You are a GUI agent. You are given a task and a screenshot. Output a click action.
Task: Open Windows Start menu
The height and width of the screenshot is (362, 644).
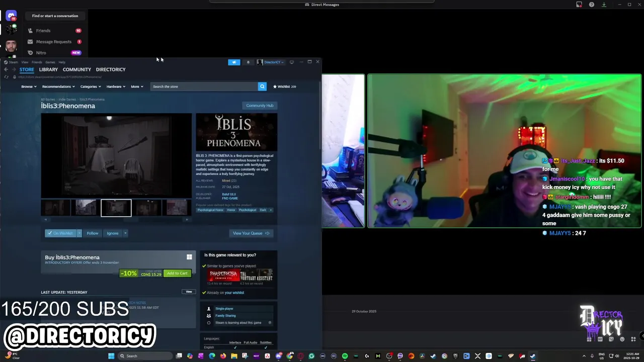click(111, 356)
